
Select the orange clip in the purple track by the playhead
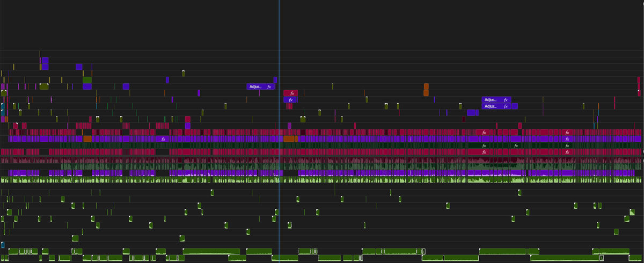coord(289,138)
